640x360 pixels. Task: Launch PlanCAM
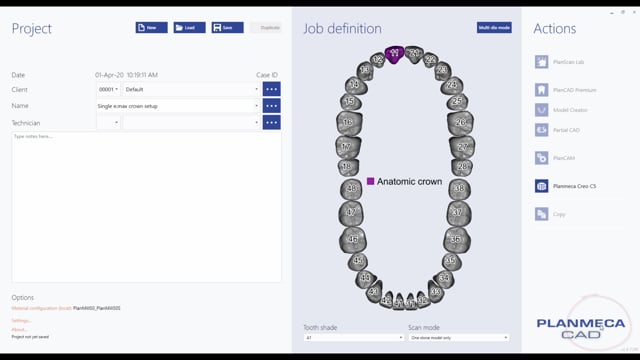coord(555,158)
